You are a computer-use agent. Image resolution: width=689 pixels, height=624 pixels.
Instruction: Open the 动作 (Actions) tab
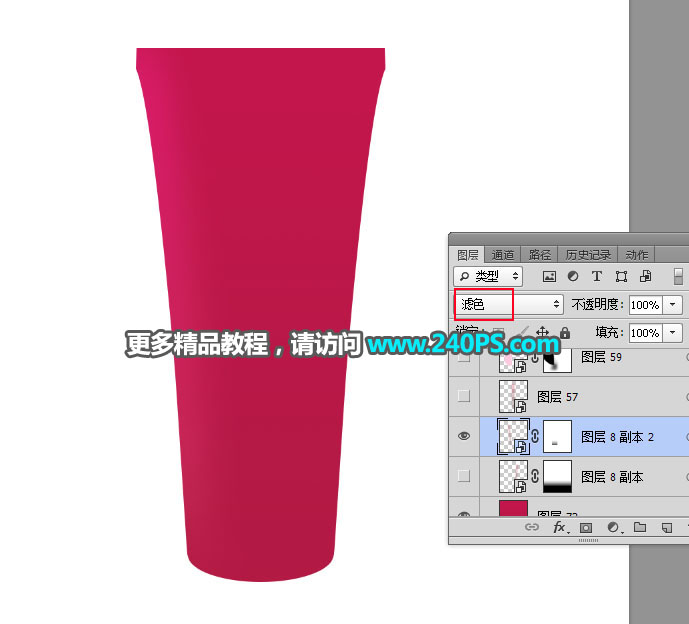[x=637, y=255]
